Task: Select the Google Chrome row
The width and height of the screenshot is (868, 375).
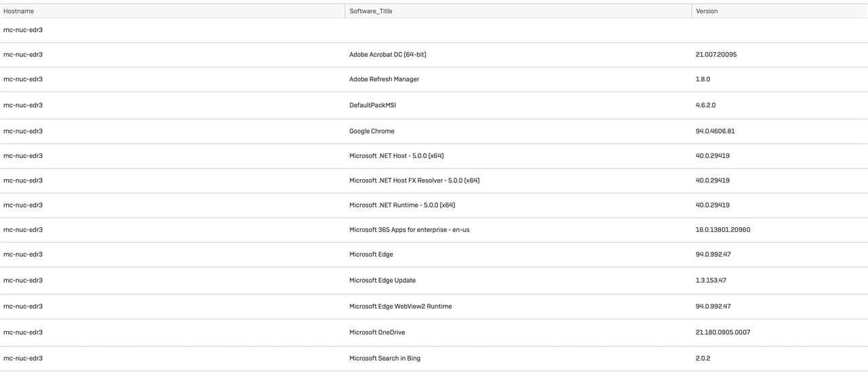Action: pyautogui.click(x=434, y=132)
